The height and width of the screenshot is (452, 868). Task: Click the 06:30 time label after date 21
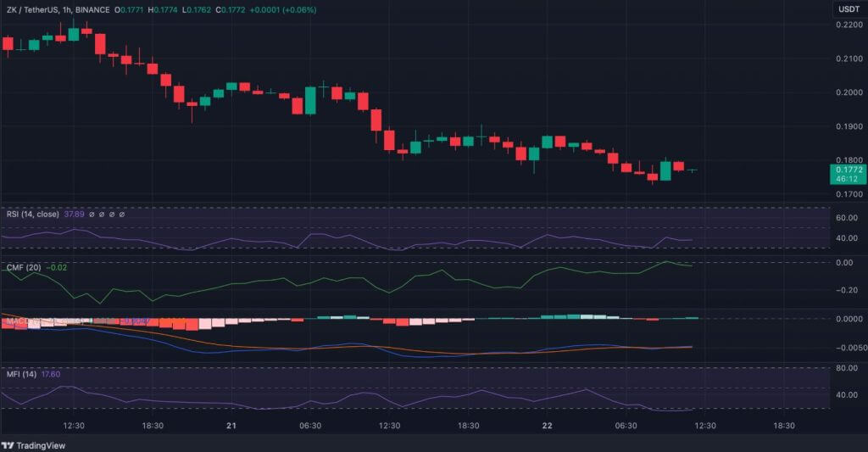310,426
